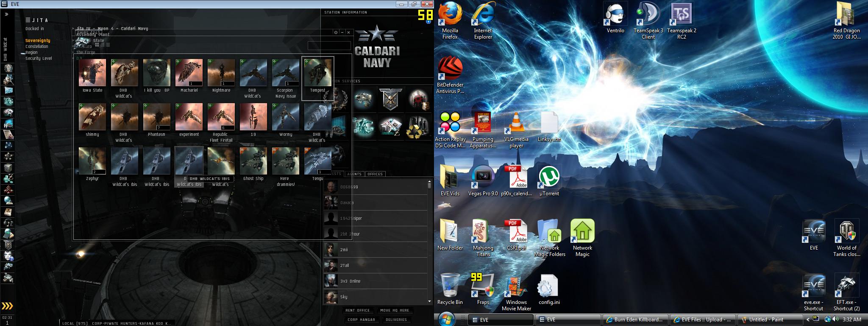The width and height of the screenshot is (868, 326).
Task: Click the guest list scroll down arrow
Action: click(x=429, y=302)
